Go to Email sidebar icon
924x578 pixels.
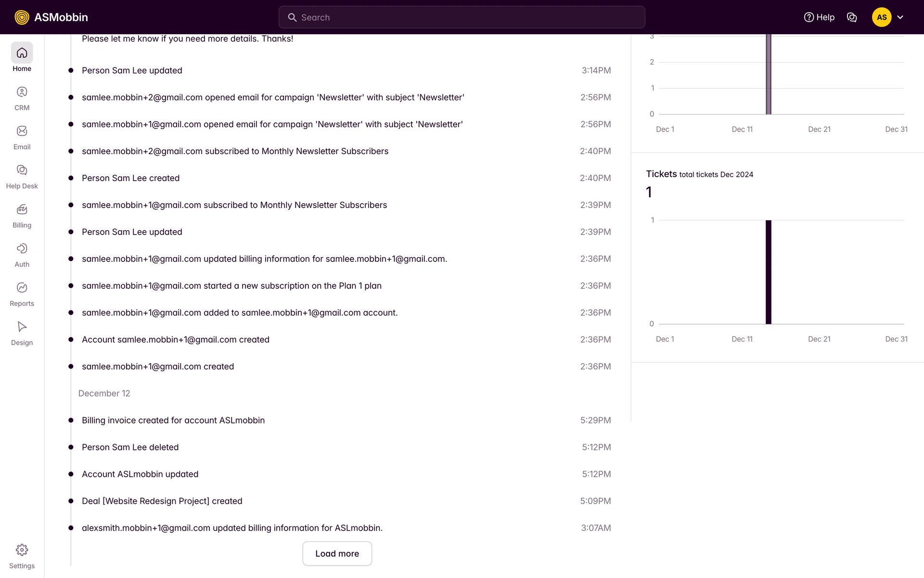tap(22, 131)
